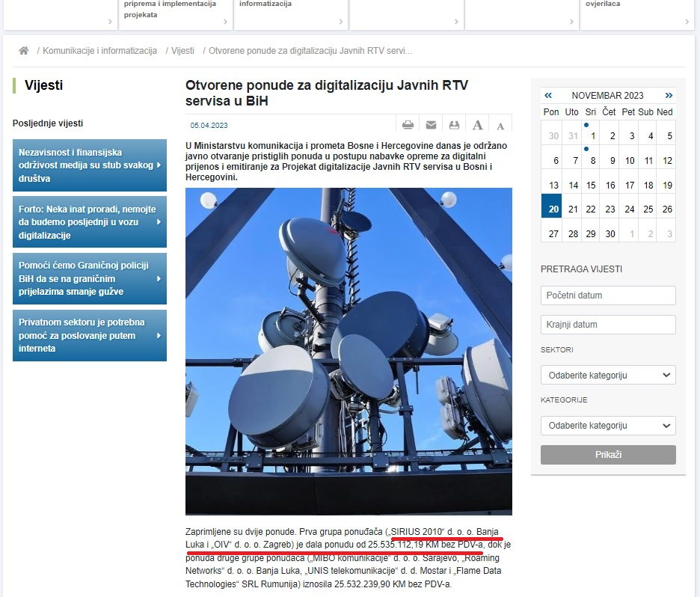The height and width of the screenshot is (597, 700).
Task: Open the 'Forto: Neka inat proradi' news item
Action: click(89, 222)
